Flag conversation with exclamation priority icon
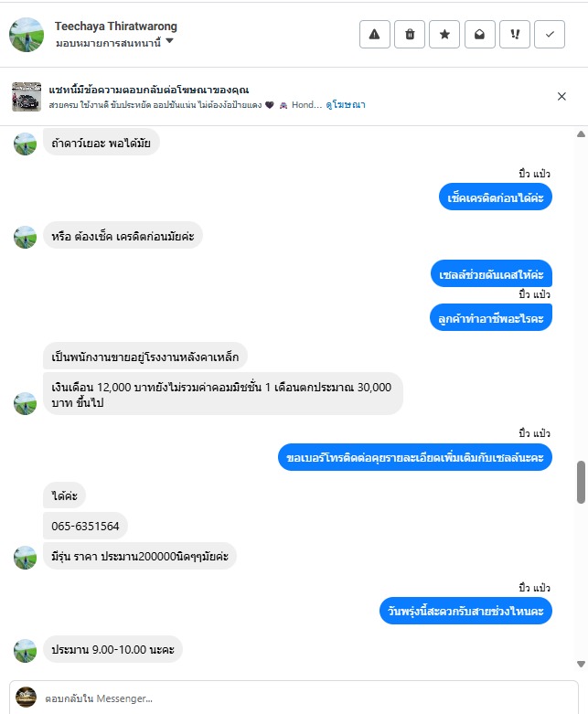Viewport: 588px width, 714px height. coord(515,34)
